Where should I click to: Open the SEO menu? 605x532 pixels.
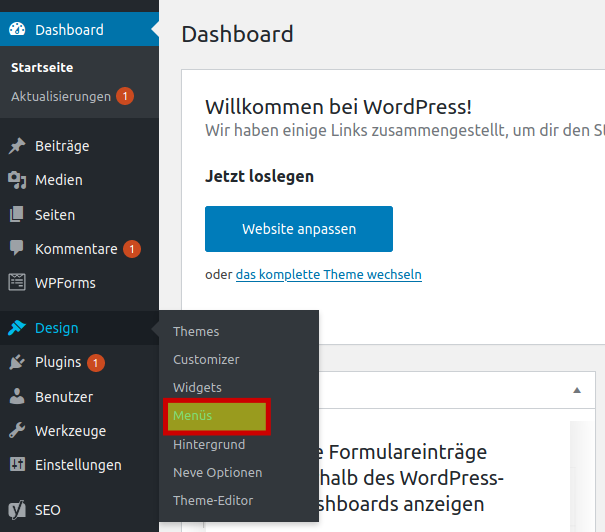[x=79, y=510]
